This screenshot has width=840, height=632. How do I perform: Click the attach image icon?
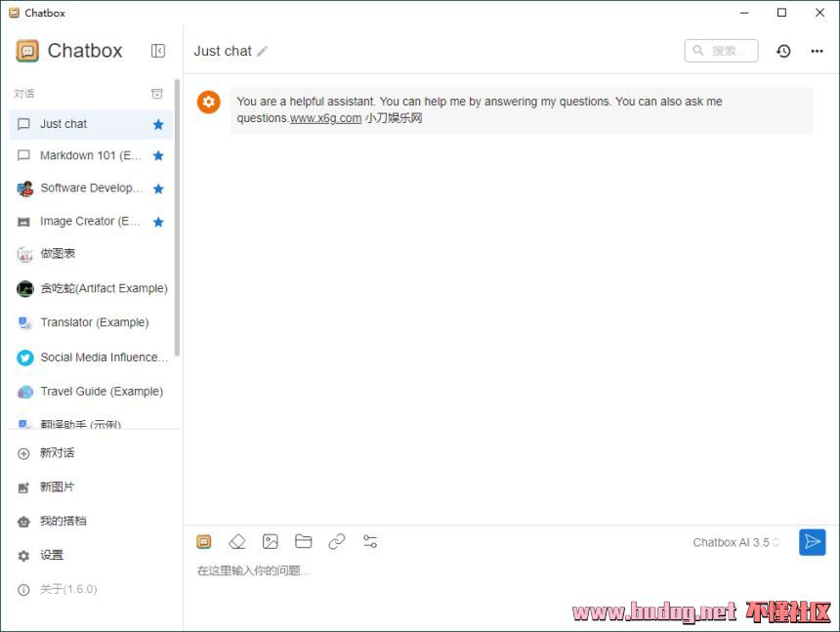[271, 541]
